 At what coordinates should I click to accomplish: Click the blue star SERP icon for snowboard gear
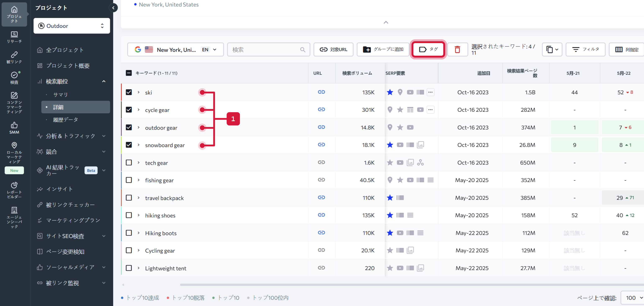pyautogui.click(x=390, y=145)
